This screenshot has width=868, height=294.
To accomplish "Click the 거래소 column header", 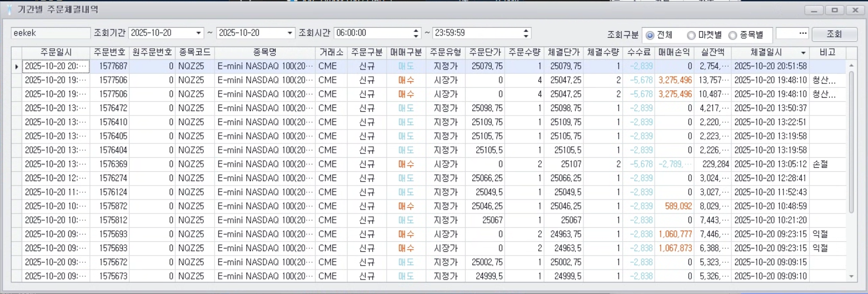I will click(x=331, y=52).
